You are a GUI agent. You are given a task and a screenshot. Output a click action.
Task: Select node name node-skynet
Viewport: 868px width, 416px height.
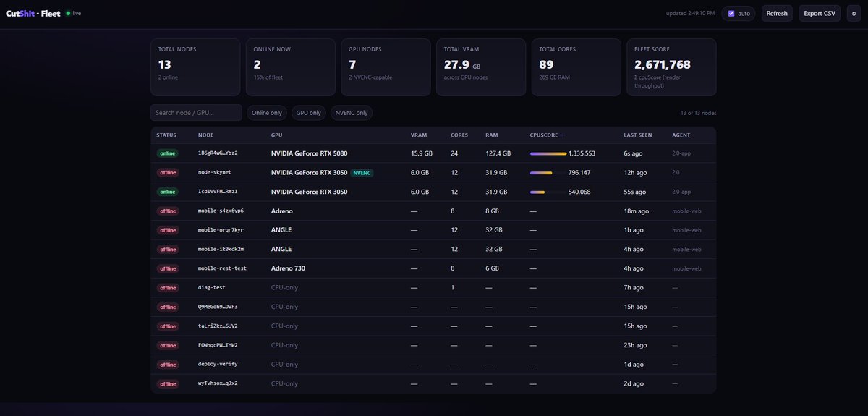(x=215, y=173)
